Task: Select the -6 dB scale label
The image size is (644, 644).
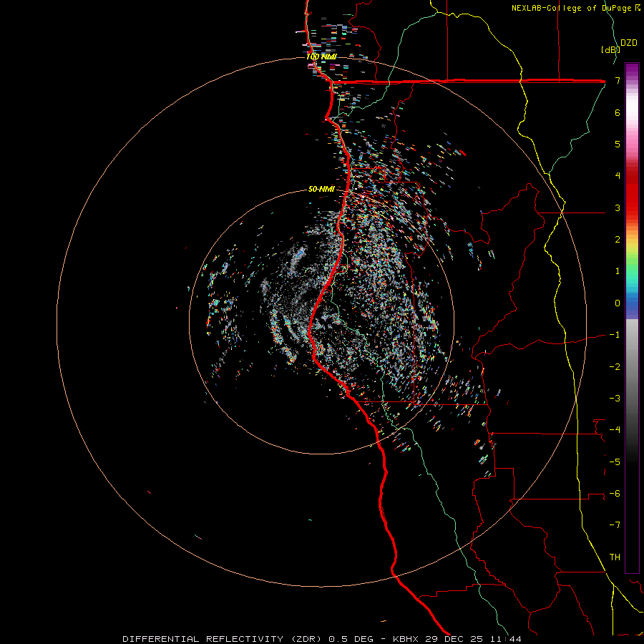Action: click(615, 494)
